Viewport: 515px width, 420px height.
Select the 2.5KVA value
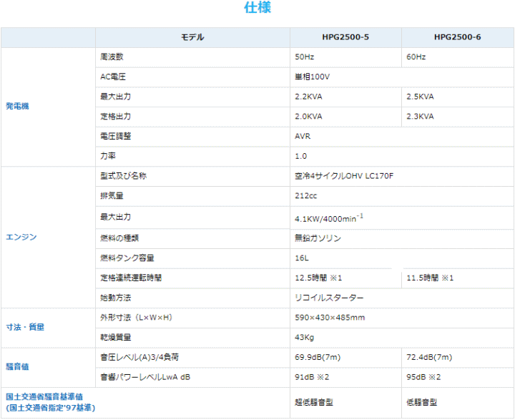pos(420,97)
